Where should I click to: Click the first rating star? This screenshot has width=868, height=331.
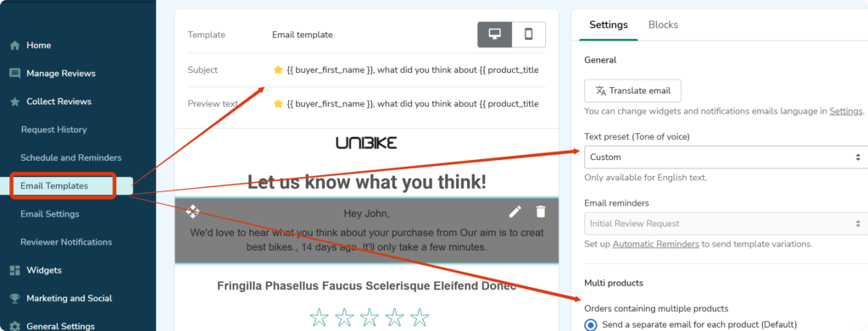[x=319, y=317]
